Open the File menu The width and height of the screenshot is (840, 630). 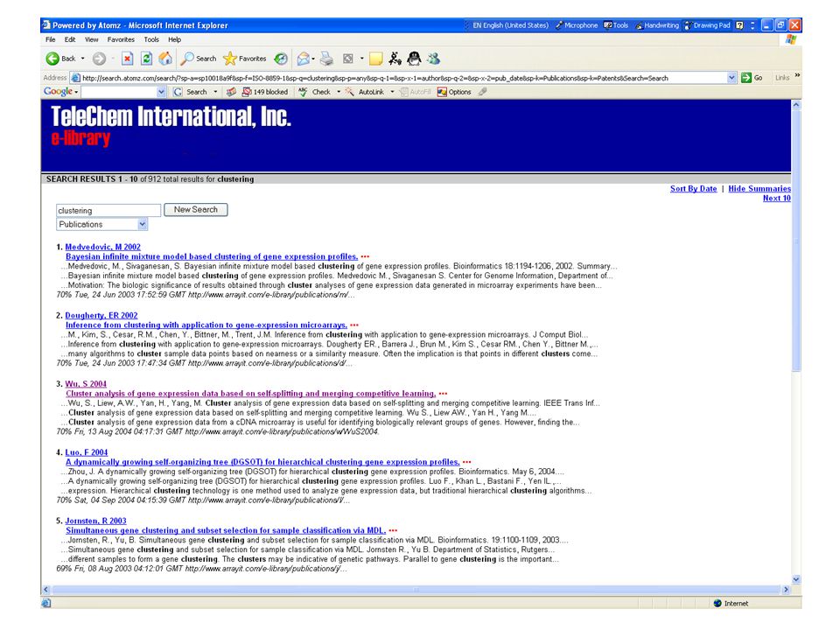click(51, 39)
